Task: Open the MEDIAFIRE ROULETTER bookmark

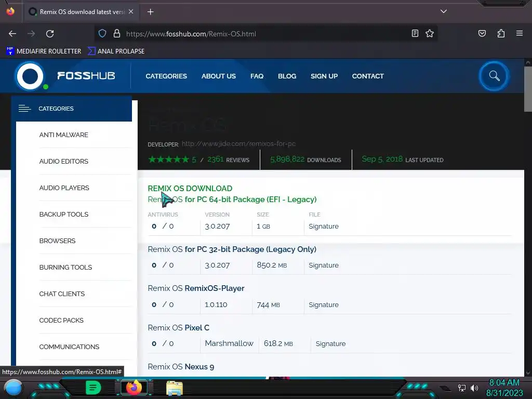Action: coord(44,51)
